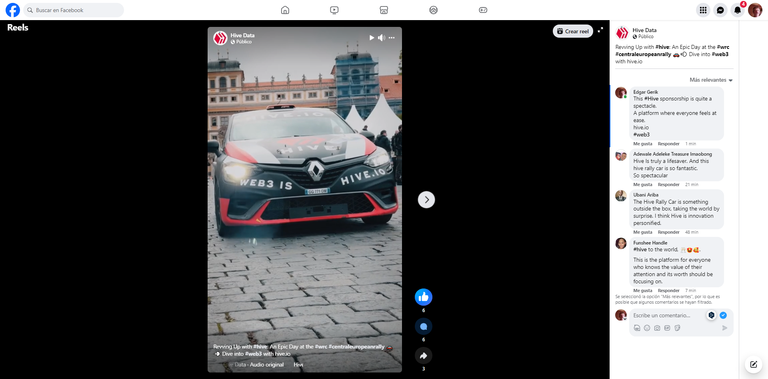Click the Buscar en Facebook search box
The width and height of the screenshot is (768, 379).
coord(73,10)
